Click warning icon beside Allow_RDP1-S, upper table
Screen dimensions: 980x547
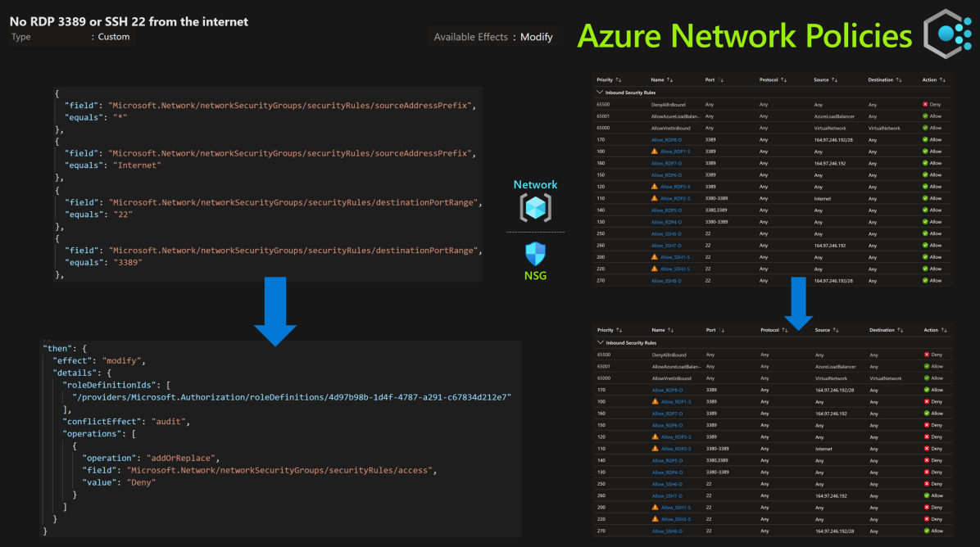pyautogui.click(x=655, y=151)
